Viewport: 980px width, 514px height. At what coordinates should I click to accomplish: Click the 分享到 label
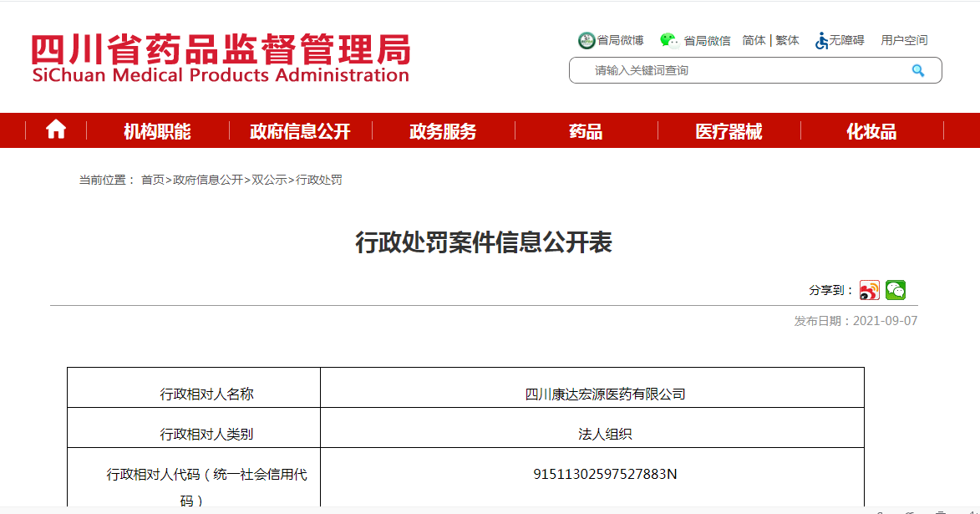(x=830, y=290)
